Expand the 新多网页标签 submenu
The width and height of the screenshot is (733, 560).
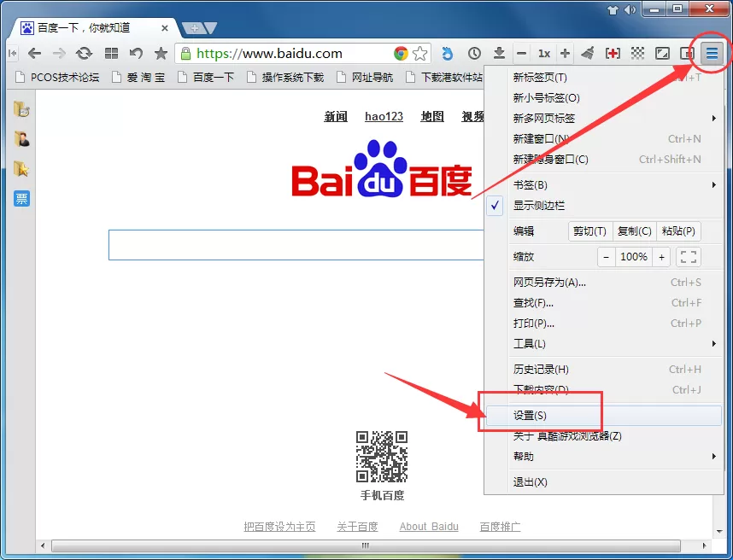coord(604,118)
